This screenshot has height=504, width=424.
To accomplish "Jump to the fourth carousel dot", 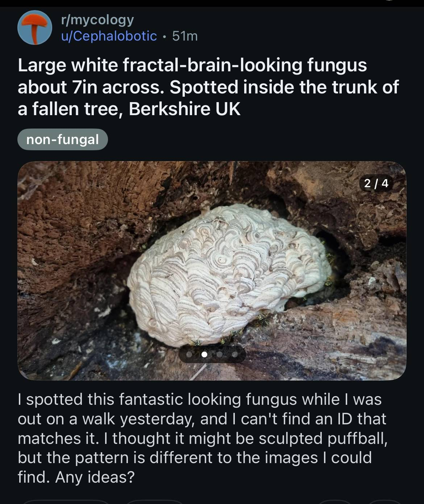I will click(x=235, y=354).
